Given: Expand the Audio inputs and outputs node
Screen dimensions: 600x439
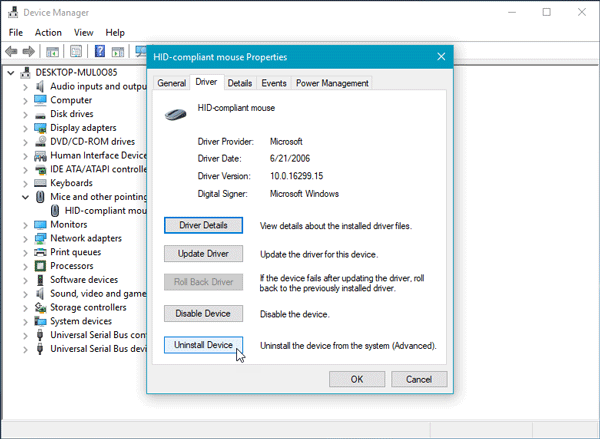Looking at the screenshot, I should click(25, 87).
